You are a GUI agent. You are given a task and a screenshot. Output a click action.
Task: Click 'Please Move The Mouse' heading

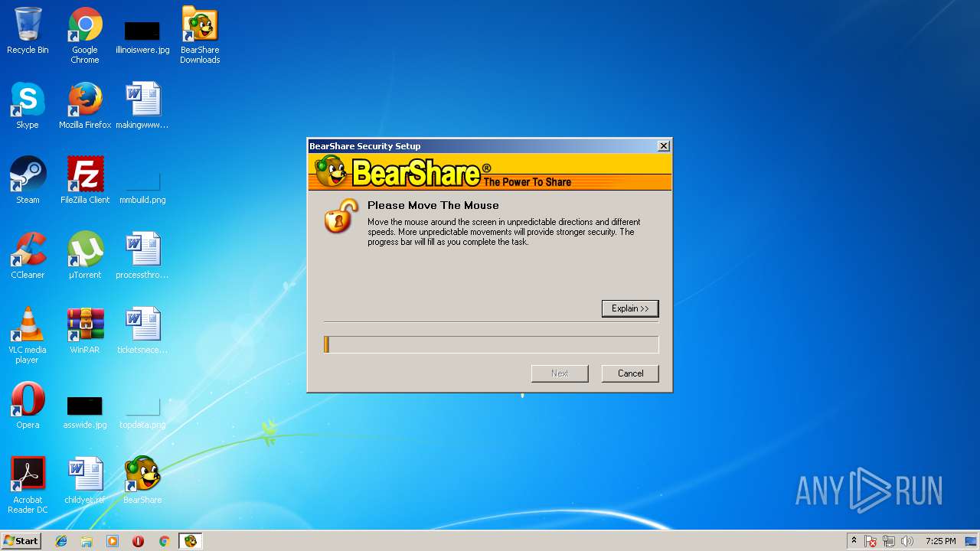click(x=433, y=205)
